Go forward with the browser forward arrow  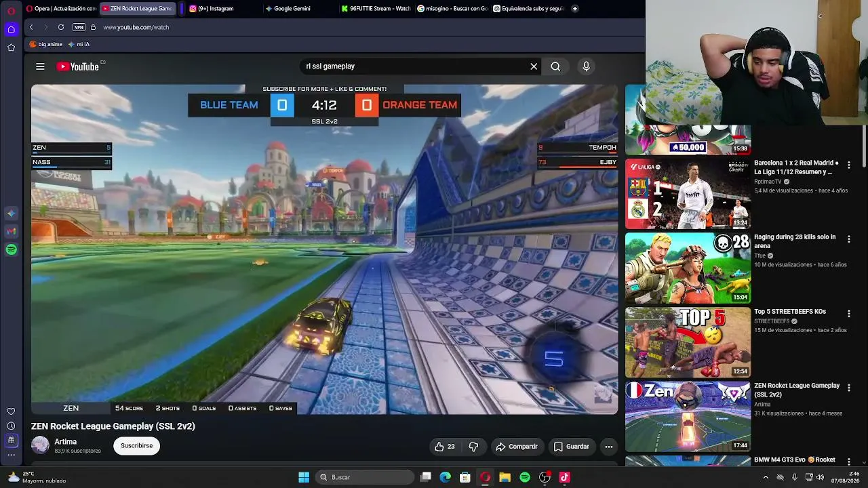click(x=45, y=27)
